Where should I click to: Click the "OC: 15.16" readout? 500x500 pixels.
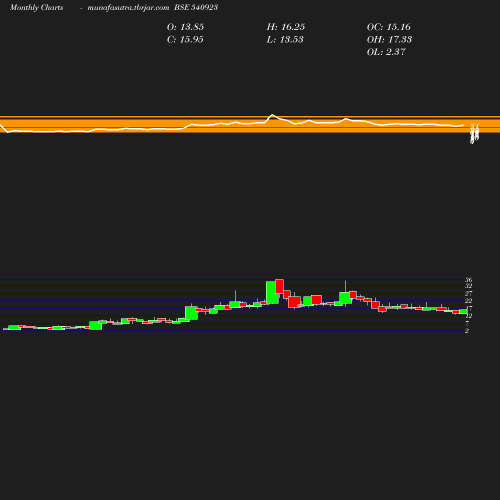click(x=389, y=27)
